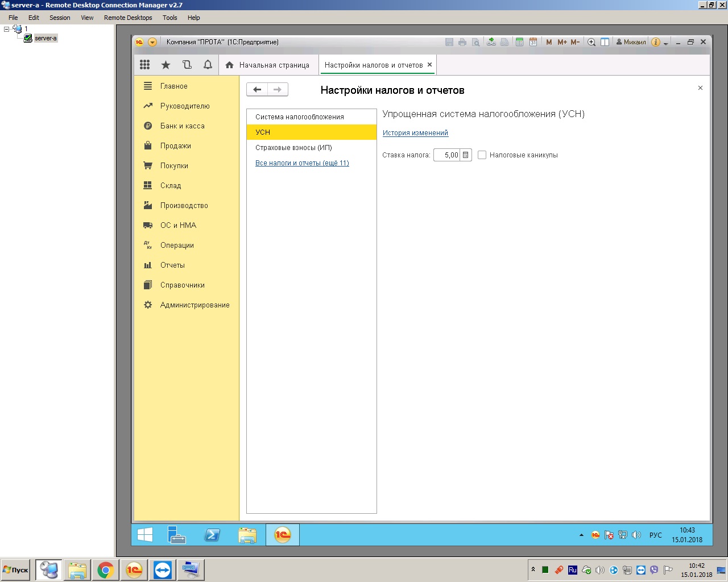Collapse the group 1 tree node
The height and width of the screenshot is (582, 728).
(x=6, y=28)
